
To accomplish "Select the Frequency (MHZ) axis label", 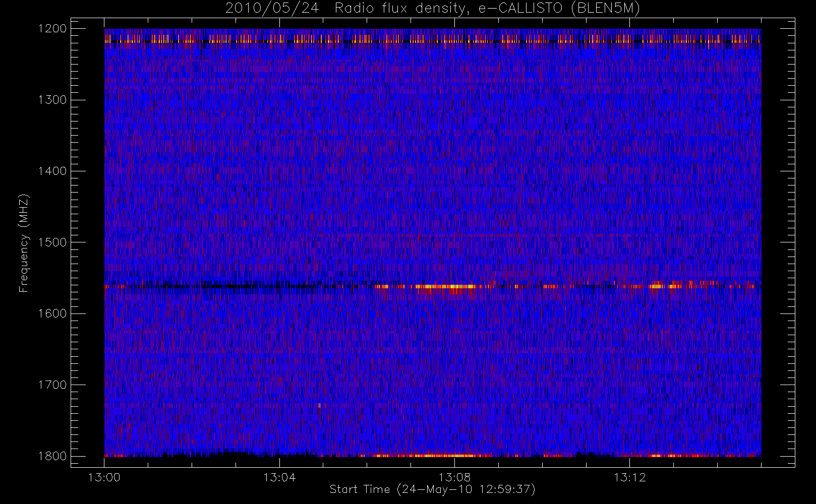I will click(x=24, y=243).
